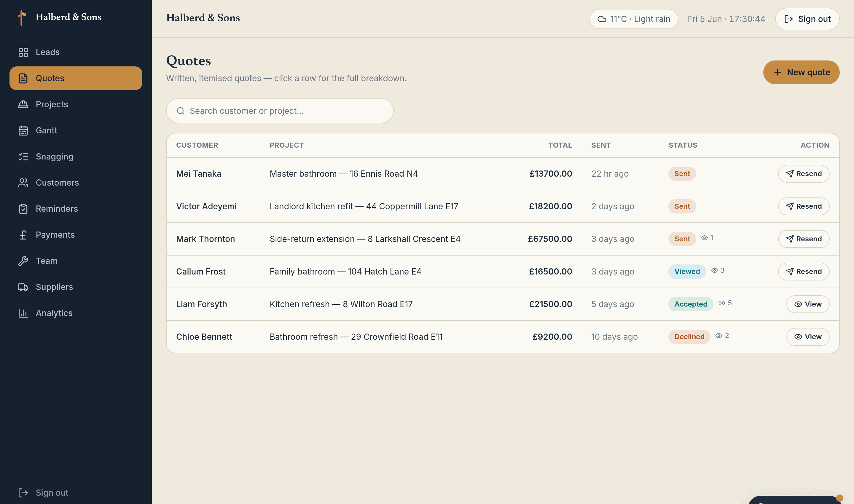Viewport: 854px width, 504px height.
Task: Click the top-right Sign out button
Action: (807, 19)
